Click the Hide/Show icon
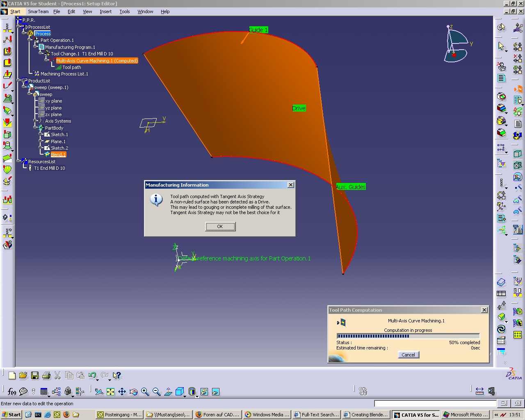 click(x=204, y=392)
